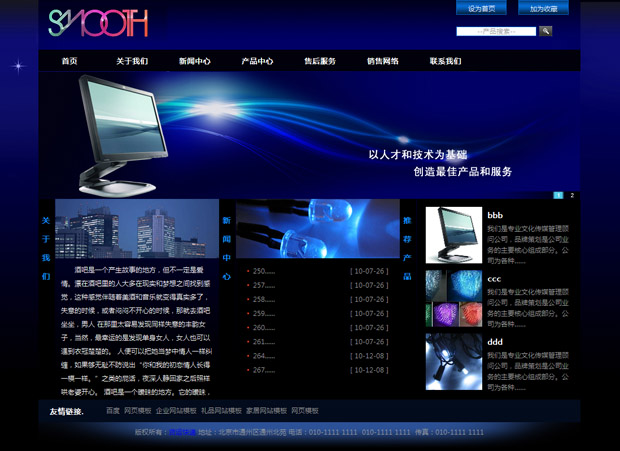The image size is (620, 451).
Task: Open the 首页 menu item
Action: pos(69,61)
